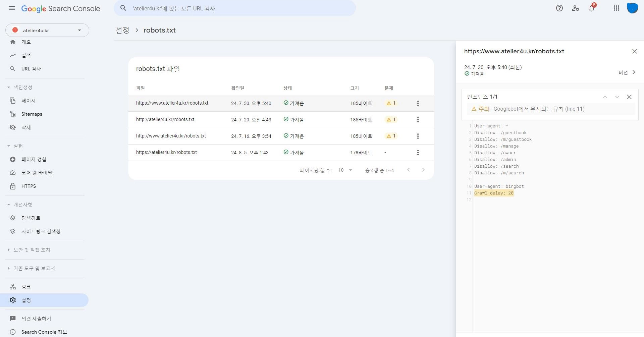Collapse the 실험 section
The height and width of the screenshot is (337, 644).
click(15, 146)
